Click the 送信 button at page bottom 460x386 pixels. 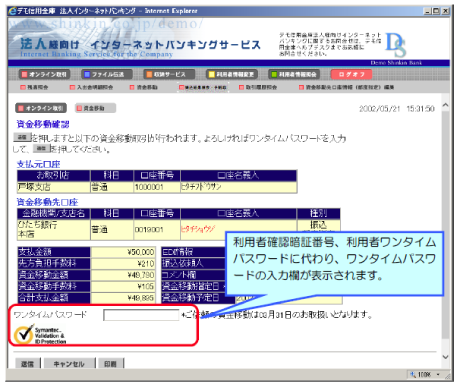point(28,364)
